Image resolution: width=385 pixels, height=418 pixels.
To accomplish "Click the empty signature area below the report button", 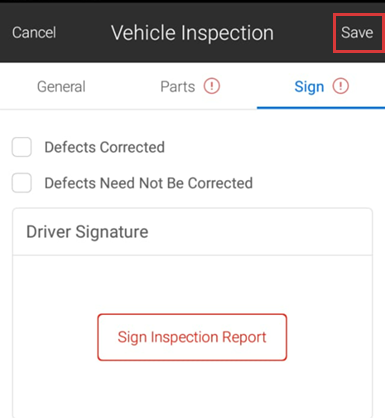I will coord(192,389).
